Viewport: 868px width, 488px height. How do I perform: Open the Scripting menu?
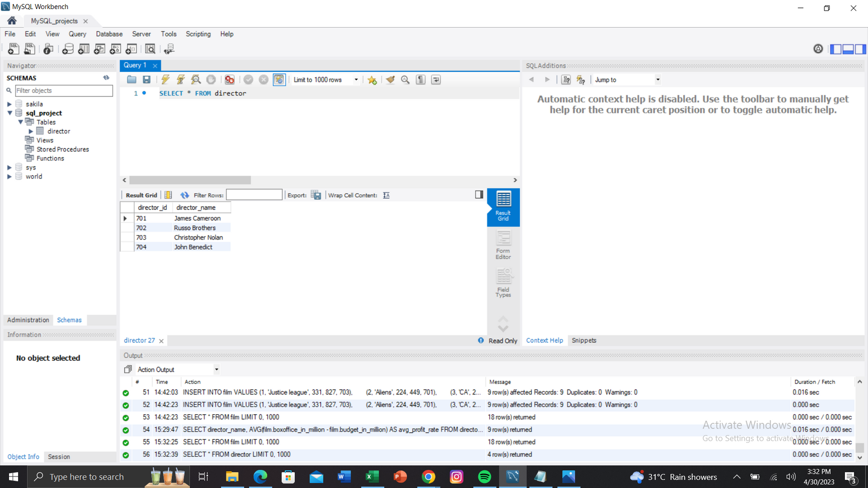point(198,34)
